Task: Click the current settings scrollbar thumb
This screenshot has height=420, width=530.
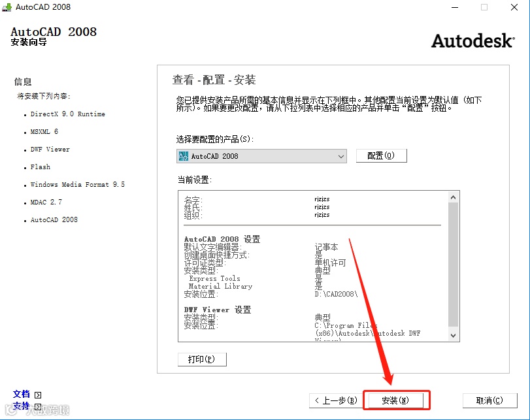Action: [454, 265]
